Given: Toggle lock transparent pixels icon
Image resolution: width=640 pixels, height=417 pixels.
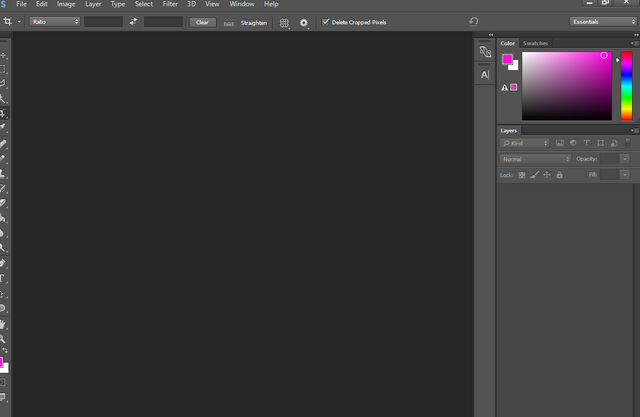Looking at the screenshot, I should coord(522,175).
